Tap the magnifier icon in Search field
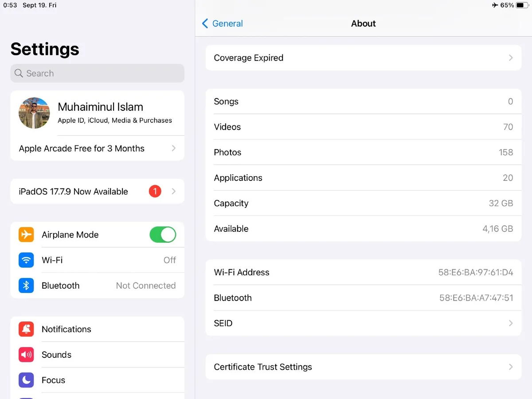Screen dimensions: 532x399 click(19, 73)
